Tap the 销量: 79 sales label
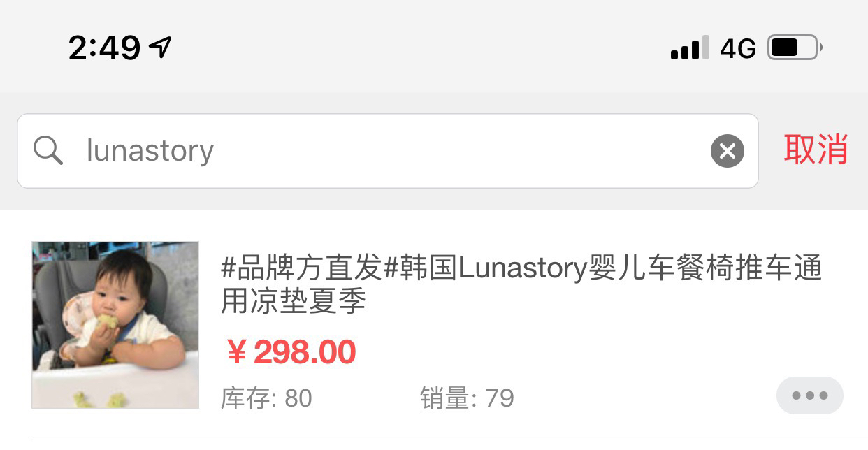Image resolution: width=868 pixels, height=450 pixels. [467, 398]
